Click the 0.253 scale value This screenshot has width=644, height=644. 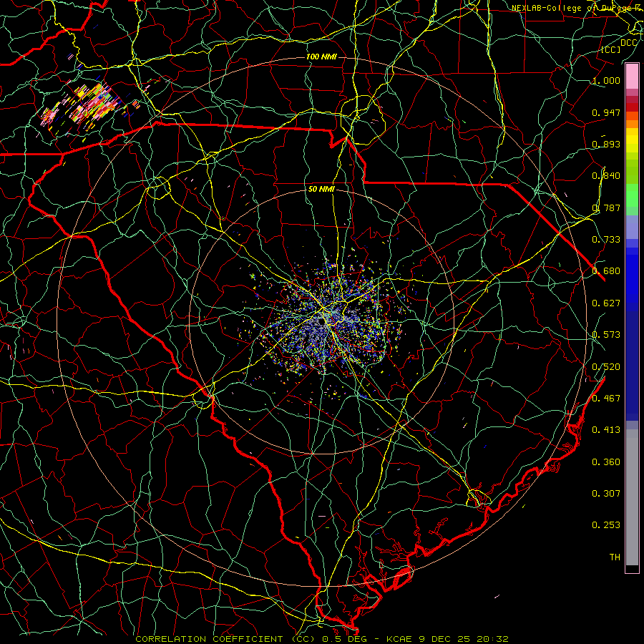pyautogui.click(x=606, y=525)
